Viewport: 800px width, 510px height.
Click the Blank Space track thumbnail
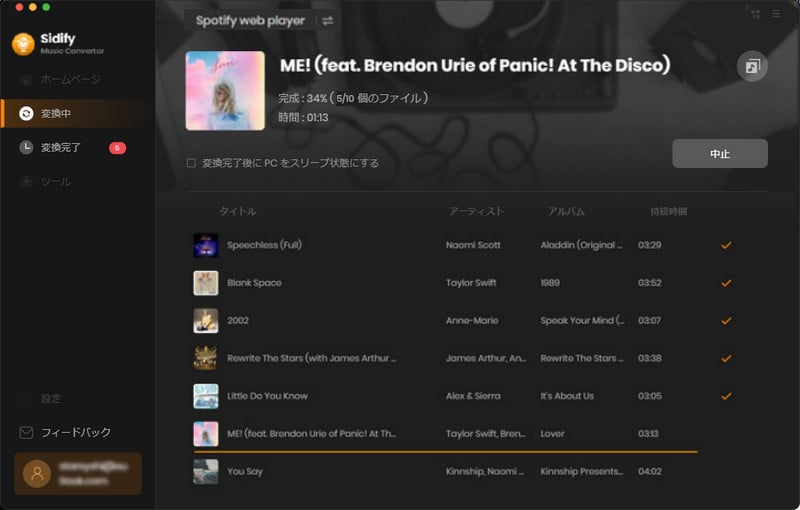pyautogui.click(x=206, y=283)
